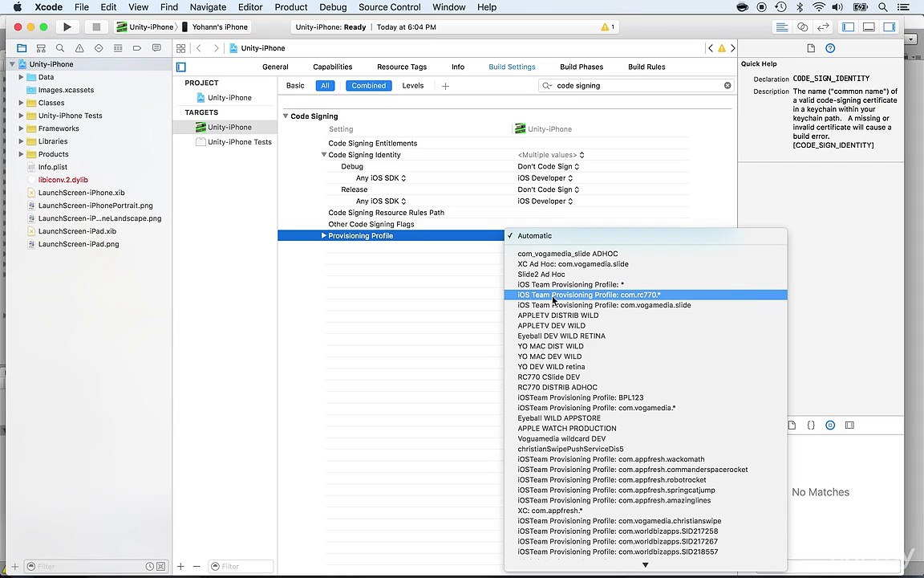924x578 pixels.
Task: Jump to the next issue arrow
Action: click(x=733, y=48)
